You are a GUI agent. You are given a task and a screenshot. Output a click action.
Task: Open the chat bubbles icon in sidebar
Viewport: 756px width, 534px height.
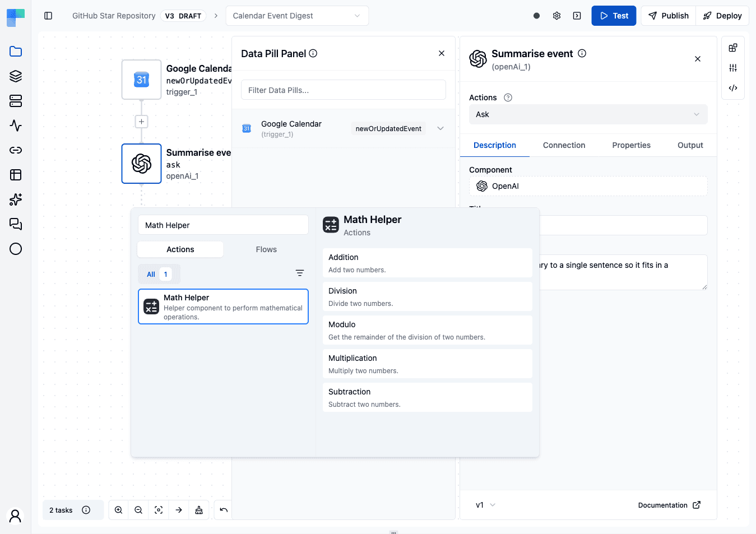[16, 224]
